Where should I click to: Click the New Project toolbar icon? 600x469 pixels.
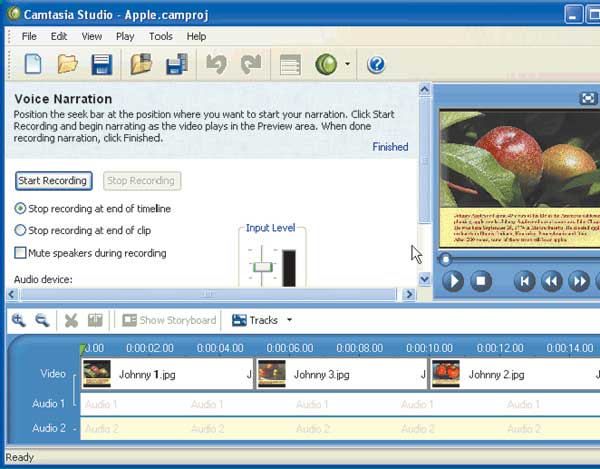pyautogui.click(x=32, y=65)
